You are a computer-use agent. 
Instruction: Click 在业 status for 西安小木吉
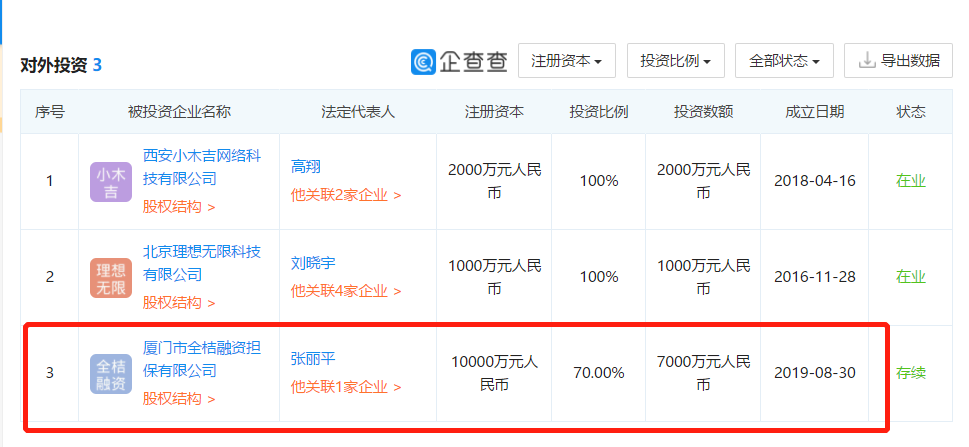[911, 181]
